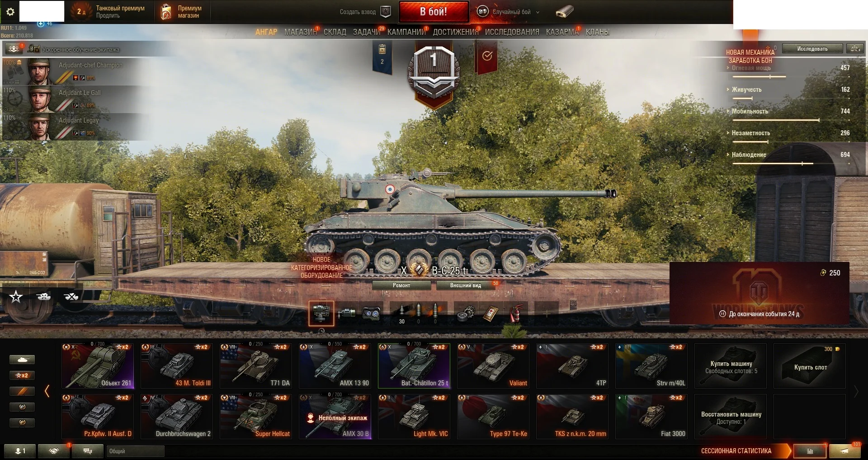Toggle accelerated crew training checkbox
Image resolution: width=868 pixels, height=460 pixels.
click(x=37, y=49)
